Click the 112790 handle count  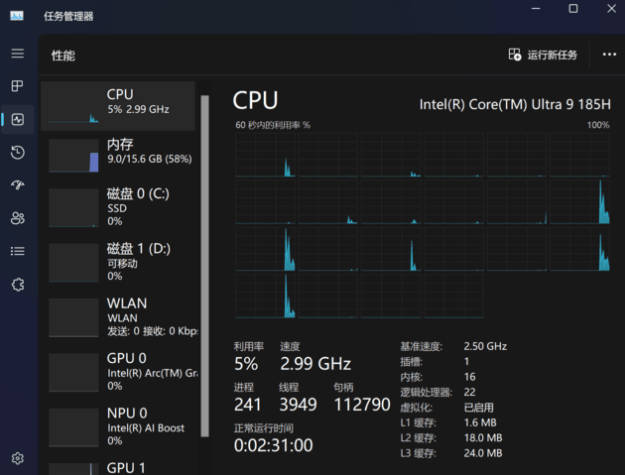click(x=362, y=405)
